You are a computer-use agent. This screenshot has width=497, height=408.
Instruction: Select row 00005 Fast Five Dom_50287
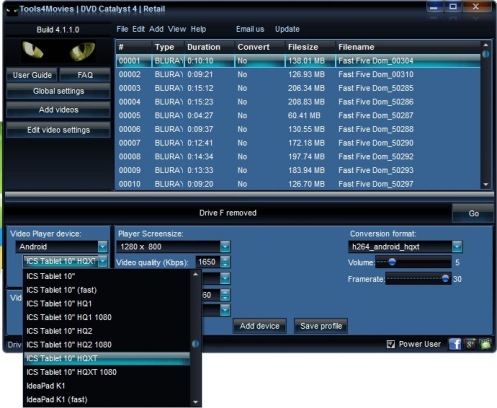298,115
